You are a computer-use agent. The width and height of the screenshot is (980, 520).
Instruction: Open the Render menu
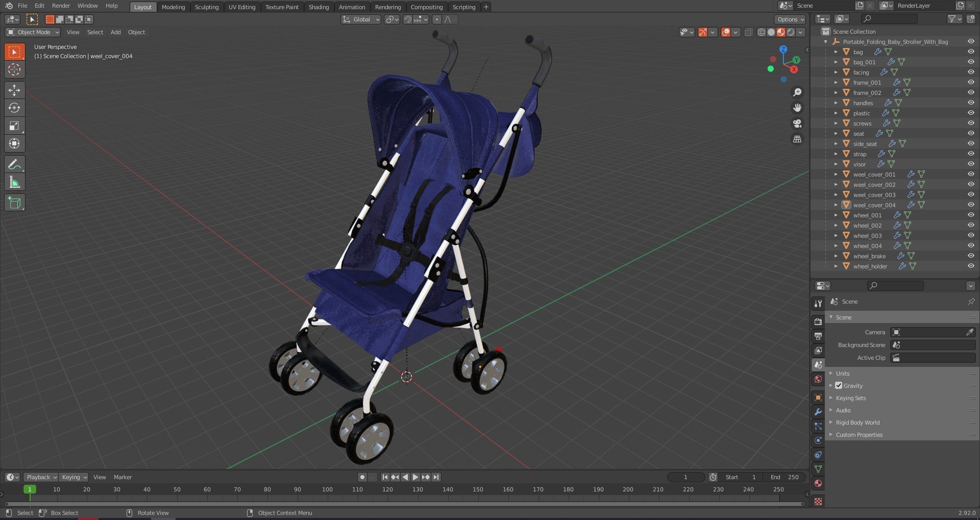pos(61,6)
